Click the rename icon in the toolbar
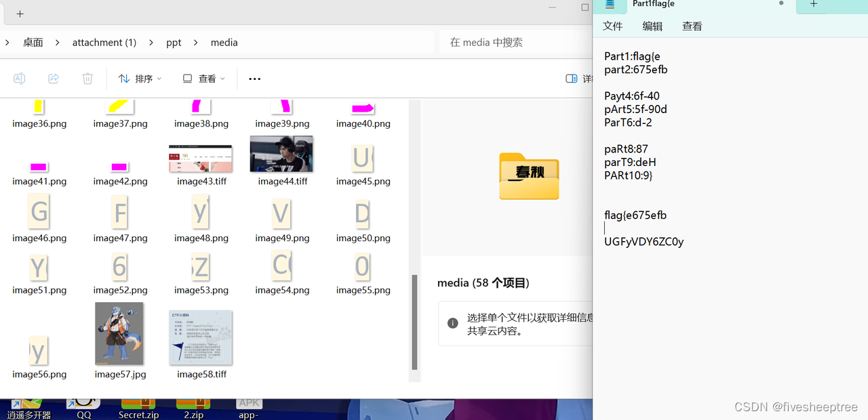The height and width of the screenshot is (420, 868). coord(19,78)
